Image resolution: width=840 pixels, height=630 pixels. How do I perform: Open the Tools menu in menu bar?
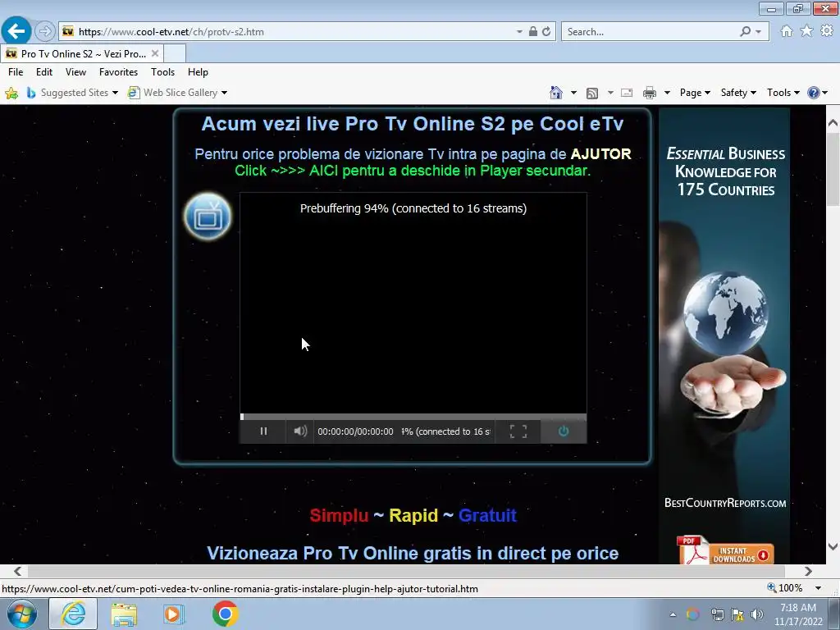(x=163, y=72)
